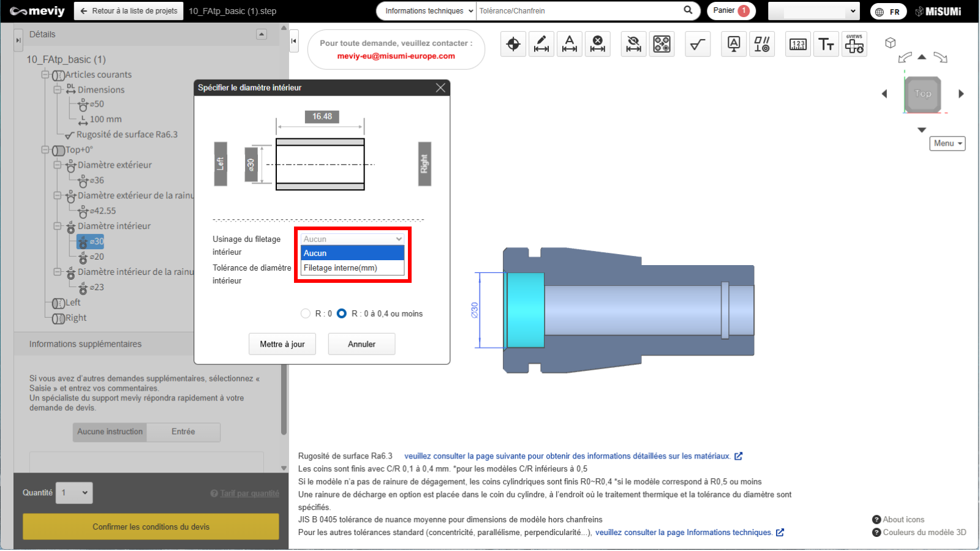Expand the Informations techniques dropdown
This screenshot has height=551, width=980.
(x=426, y=11)
